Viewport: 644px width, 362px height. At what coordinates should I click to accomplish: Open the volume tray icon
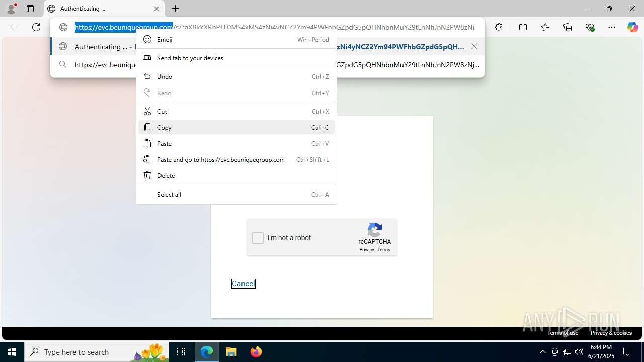(x=579, y=352)
